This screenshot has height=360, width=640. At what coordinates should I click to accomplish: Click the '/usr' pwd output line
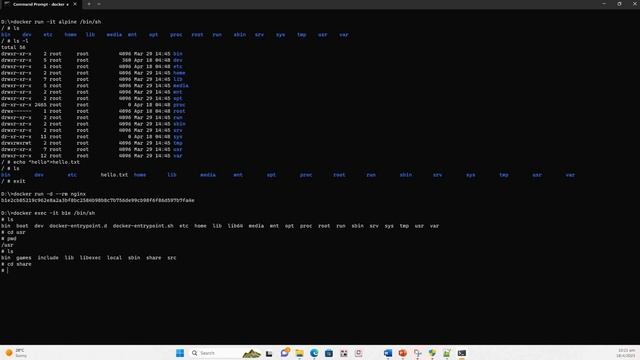[x=7, y=245]
